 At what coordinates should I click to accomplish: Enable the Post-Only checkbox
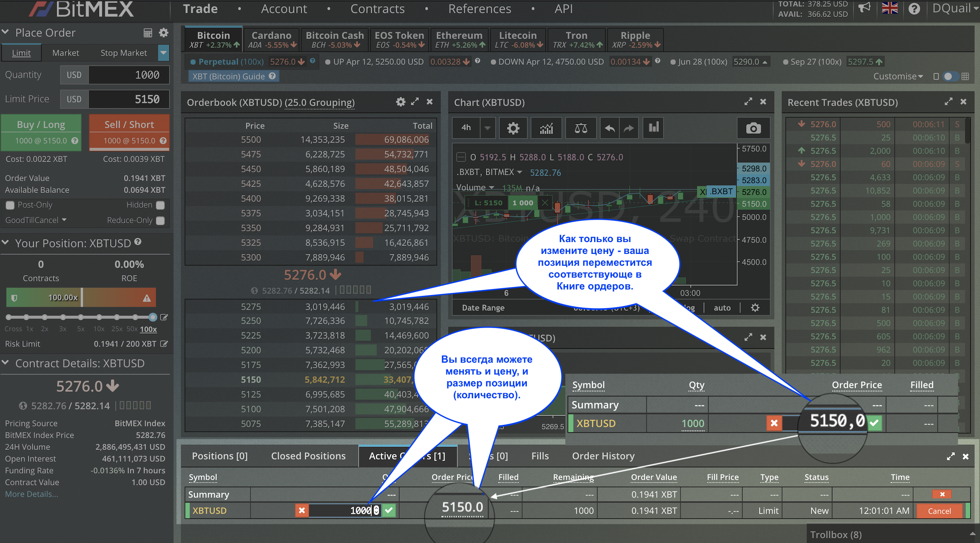click(x=10, y=205)
